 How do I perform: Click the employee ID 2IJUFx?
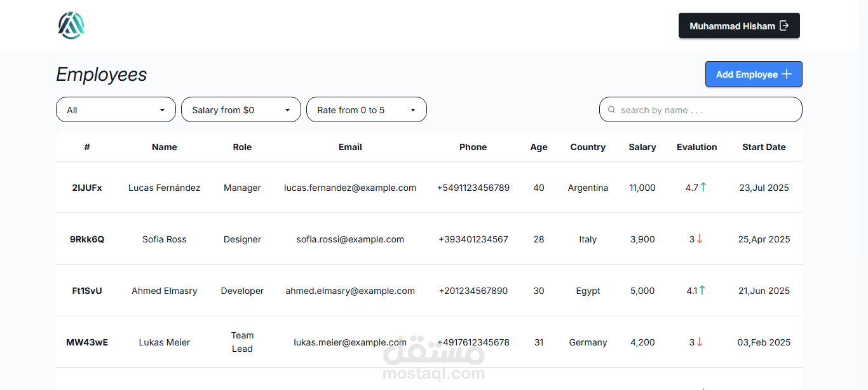click(x=87, y=188)
